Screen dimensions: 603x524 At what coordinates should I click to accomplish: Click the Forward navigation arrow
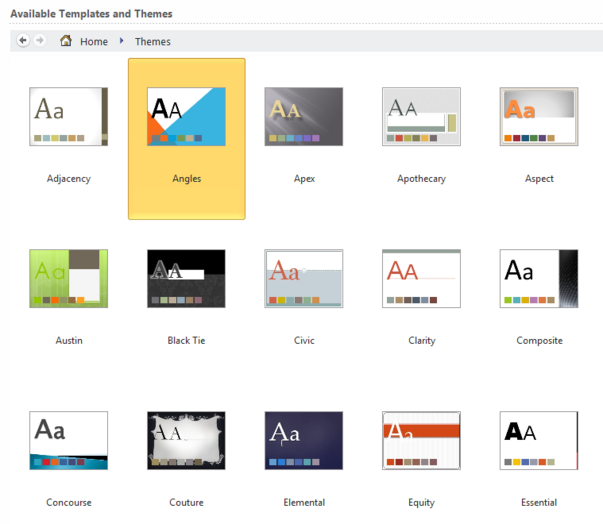click(40, 41)
